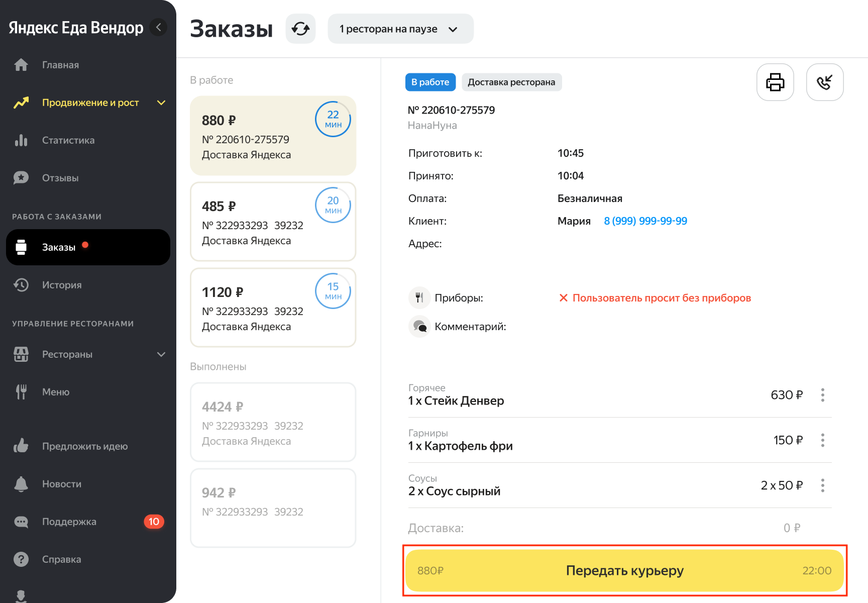This screenshot has height=603, width=868.
Task: Open Отзывы reviews section
Action: pos(60,178)
